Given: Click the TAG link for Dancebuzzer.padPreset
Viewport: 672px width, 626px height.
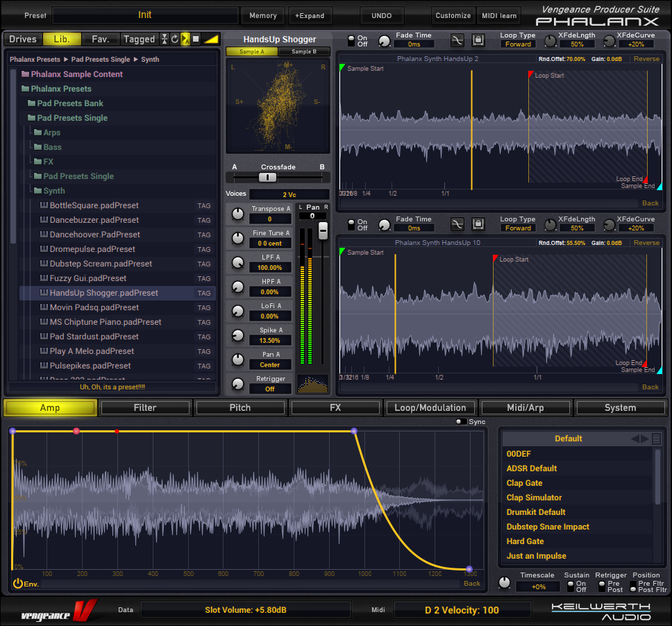Looking at the screenshot, I should click(204, 220).
